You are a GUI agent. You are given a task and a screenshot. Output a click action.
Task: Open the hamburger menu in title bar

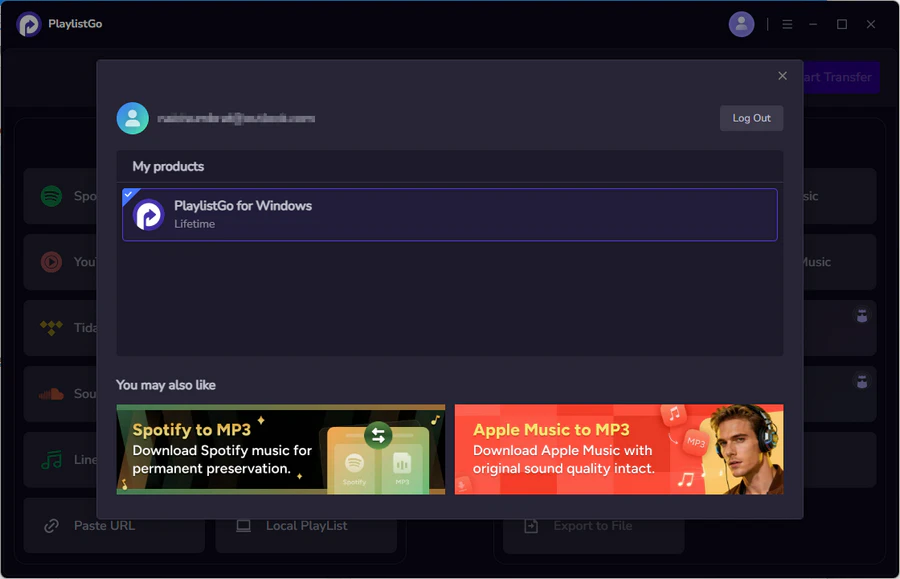coord(787,24)
